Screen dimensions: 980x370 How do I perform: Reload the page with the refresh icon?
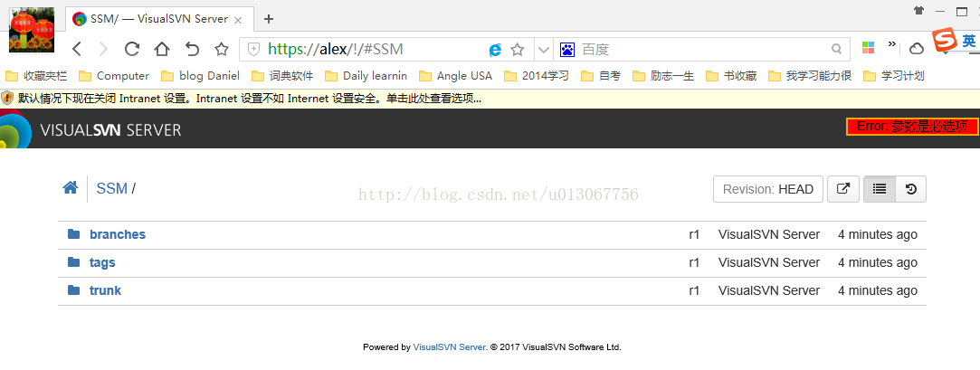point(132,49)
